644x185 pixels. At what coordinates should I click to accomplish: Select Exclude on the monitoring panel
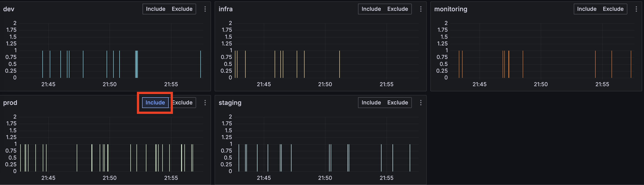point(613,9)
